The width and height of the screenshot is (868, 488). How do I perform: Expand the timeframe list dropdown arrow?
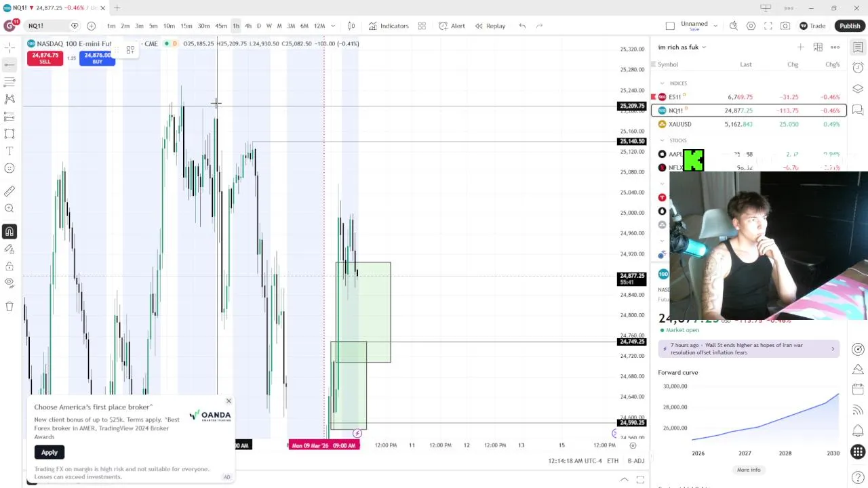333,26
